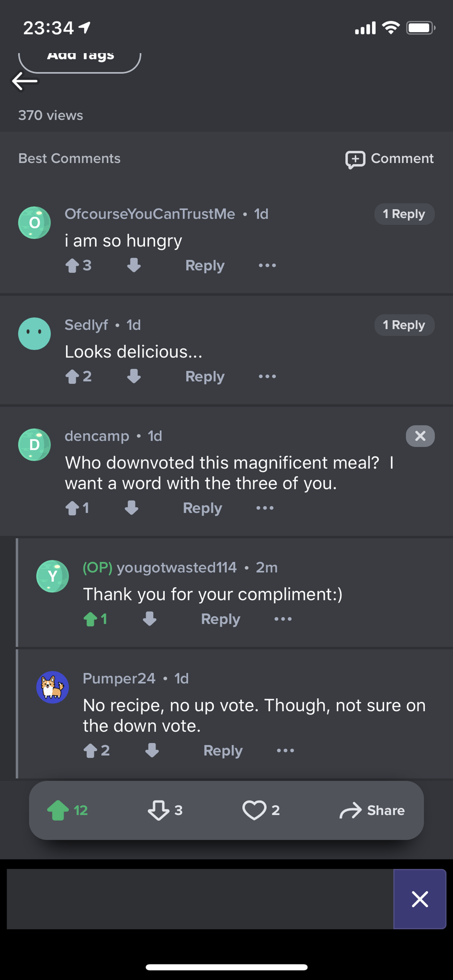Upvote OfcourseYouCanTrustMe's hungry comment
This screenshot has height=980, width=453.
point(72,266)
